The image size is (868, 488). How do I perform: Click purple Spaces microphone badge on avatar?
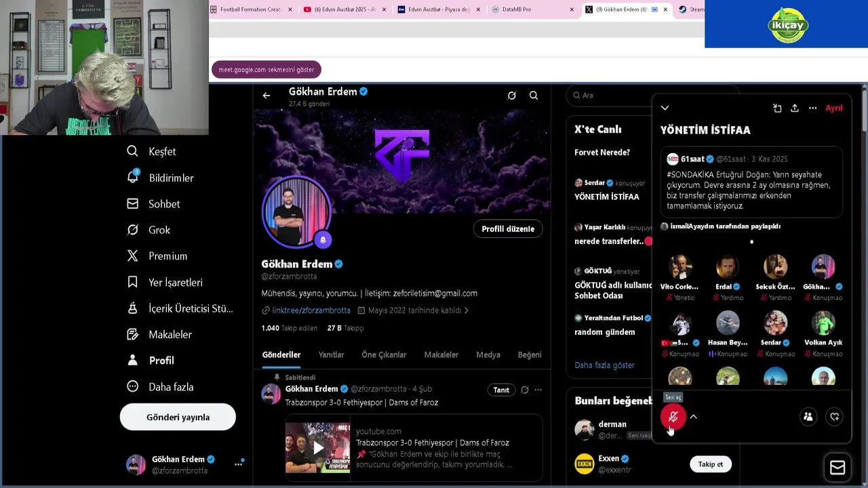point(323,239)
